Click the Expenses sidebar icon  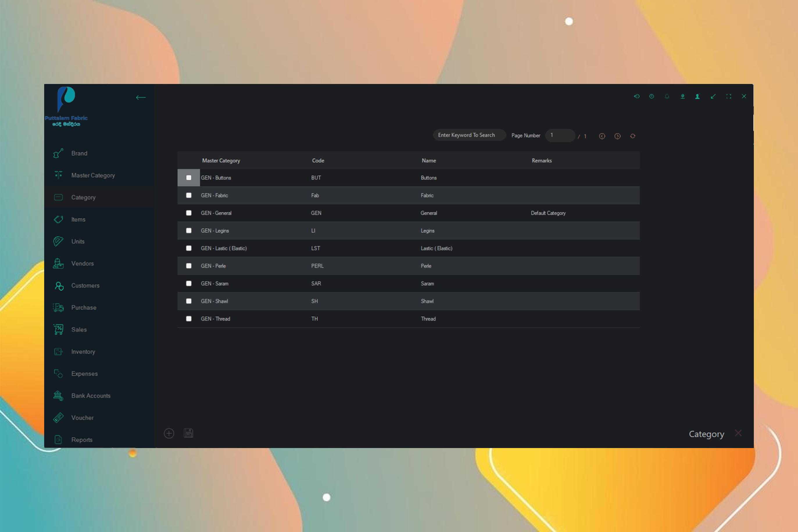coord(58,374)
